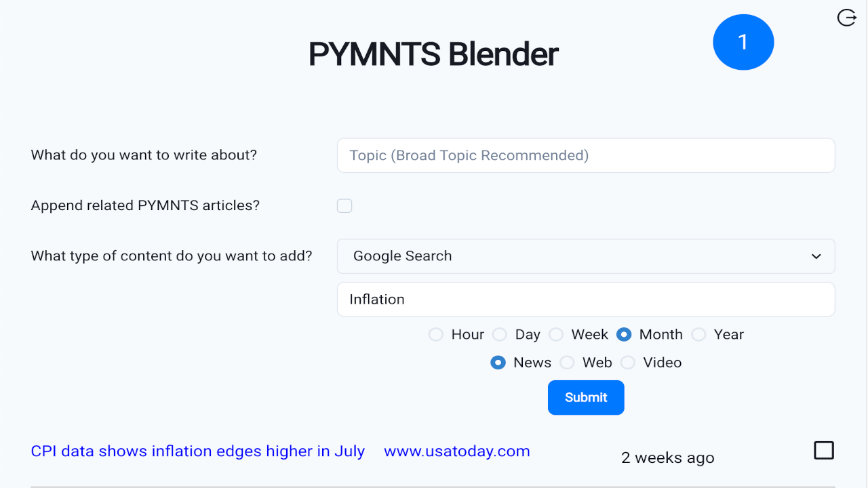The height and width of the screenshot is (488, 868).
Task: Pick the Week time range radio
Action: [x=556, y=335]
